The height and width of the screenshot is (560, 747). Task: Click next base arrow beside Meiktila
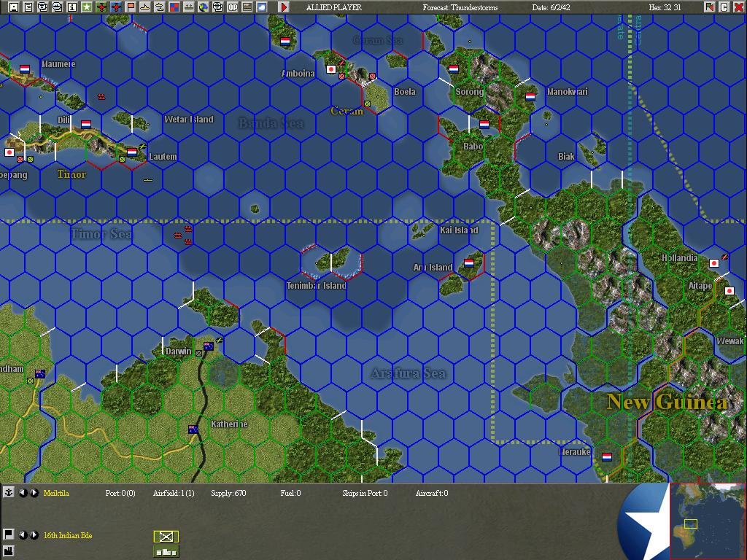(34, 492)
